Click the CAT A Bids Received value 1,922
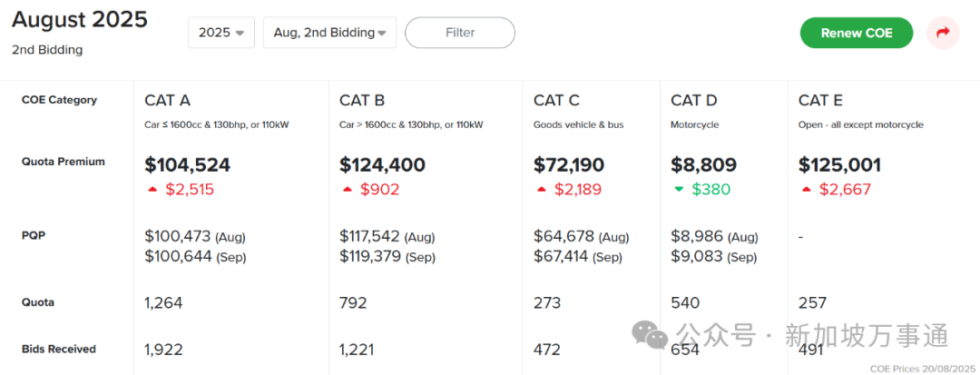 click(x=166, y=349)
